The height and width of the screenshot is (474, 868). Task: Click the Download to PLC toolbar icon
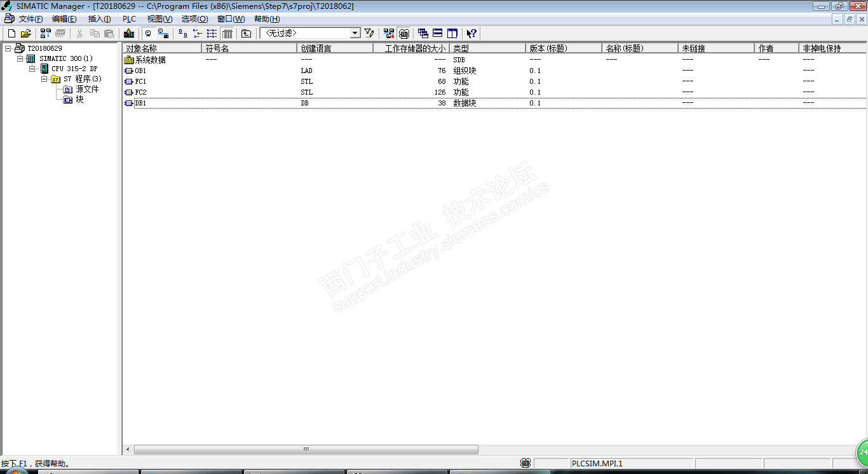(x=129, y=33)
